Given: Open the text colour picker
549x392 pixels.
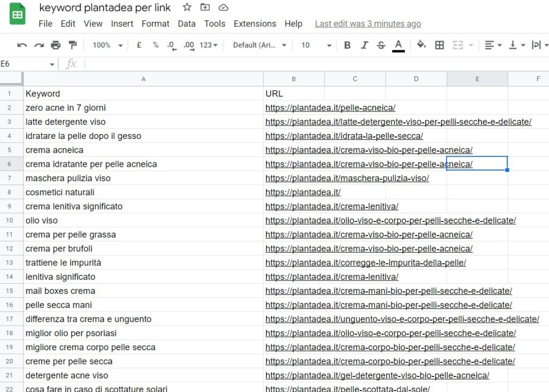Looking at the screenshot, I should (398, 46).
